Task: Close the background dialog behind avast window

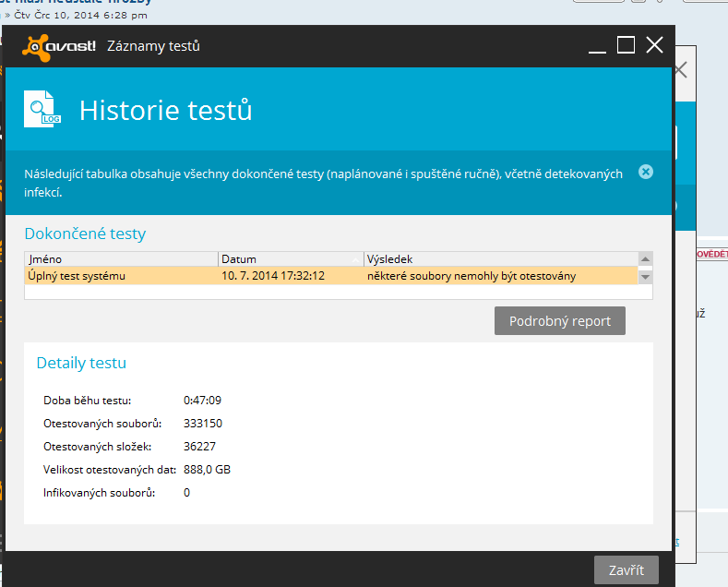Action: pos(682,70)
